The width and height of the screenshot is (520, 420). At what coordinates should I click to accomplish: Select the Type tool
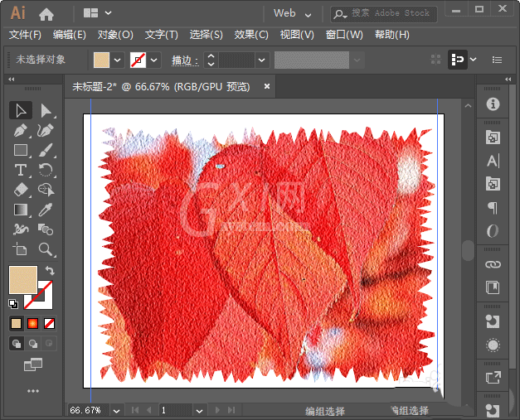click(x=21, y=170)
